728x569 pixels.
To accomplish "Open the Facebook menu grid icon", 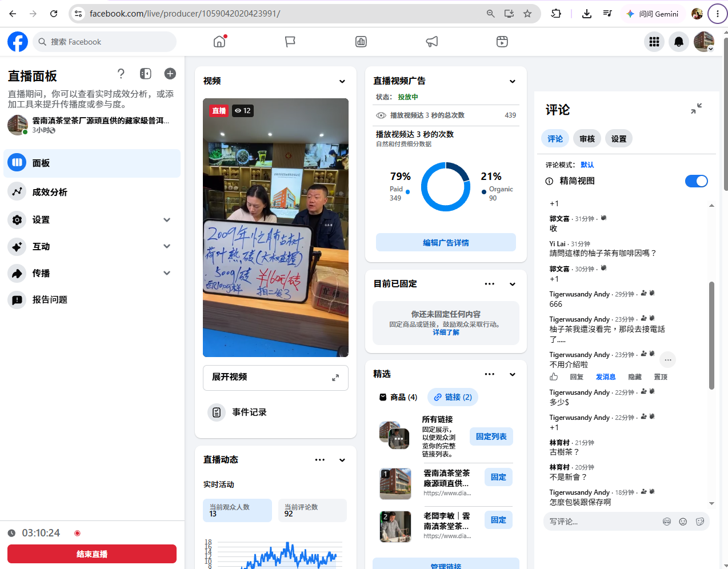I will click(x=654, y=42).
